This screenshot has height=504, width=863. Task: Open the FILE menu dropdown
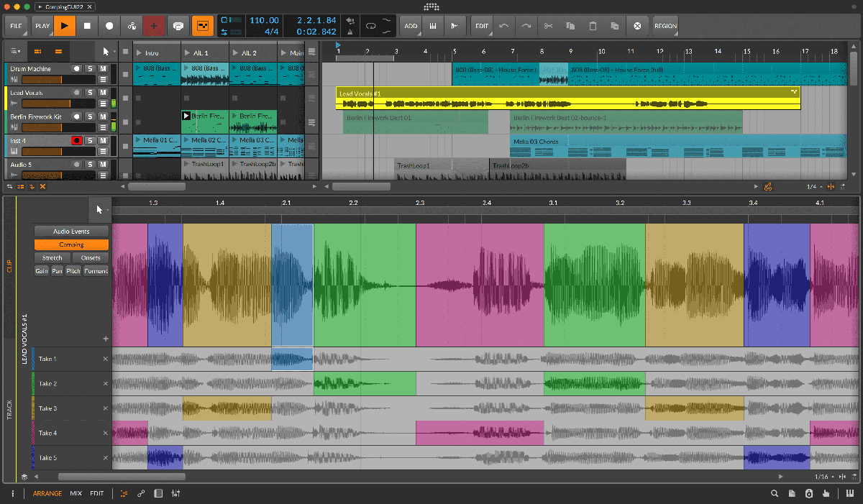click(x=16, y=26)
